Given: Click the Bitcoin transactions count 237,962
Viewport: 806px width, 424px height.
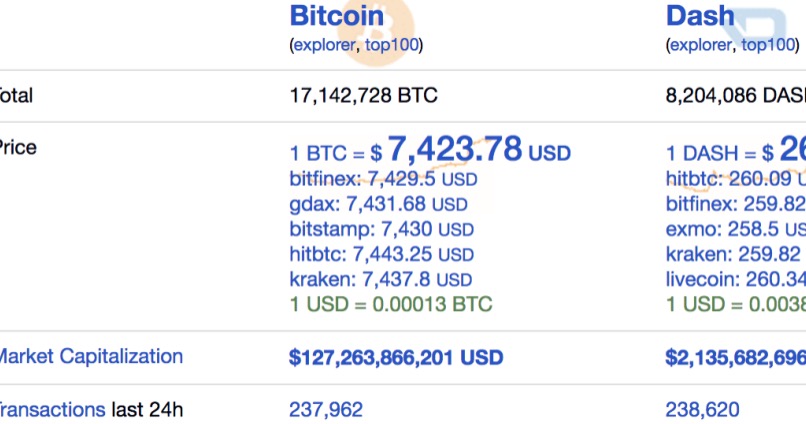Looking at the screenshot, I should coord(326,410).
